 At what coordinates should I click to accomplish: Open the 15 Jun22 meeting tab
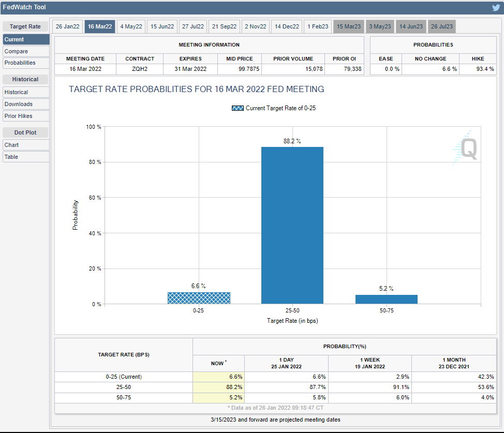162,26
